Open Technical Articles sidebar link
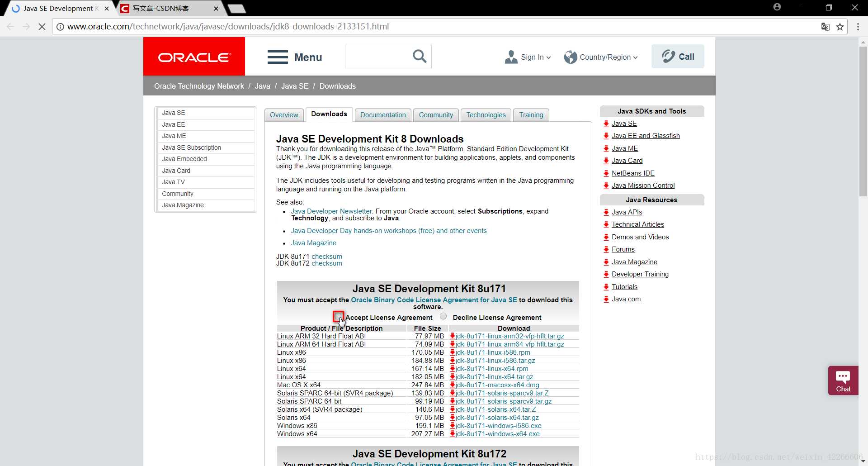The image size is (868, 466). click(x=638, y=224)
